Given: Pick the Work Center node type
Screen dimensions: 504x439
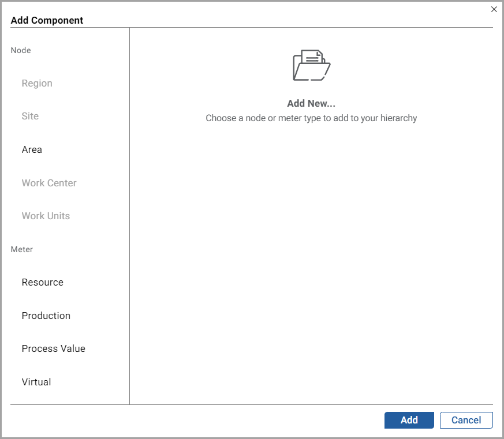Looking at the screenshot, I should coord(49,183).
